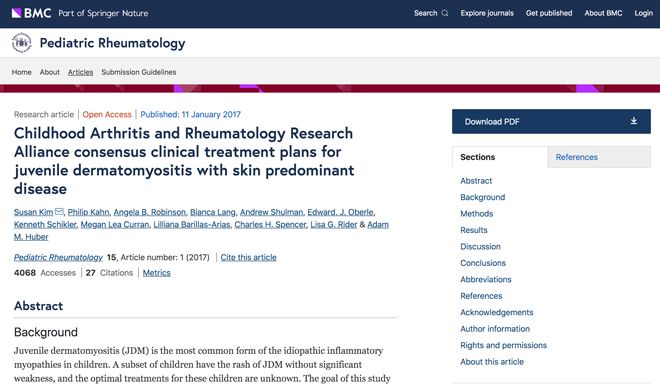The width and height of the screenshot is (660, 384).
Task: Open author Philip Kahn's details
Action: point(88,212)
